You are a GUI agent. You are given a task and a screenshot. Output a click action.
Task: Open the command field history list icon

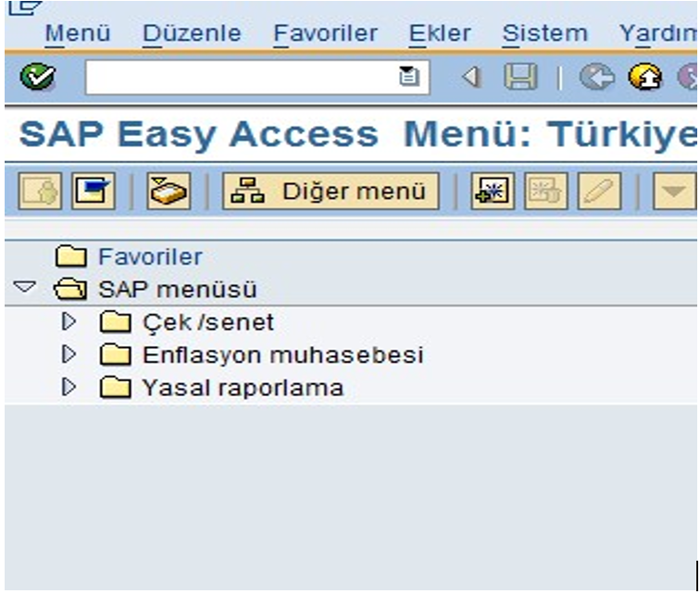(408, 76)
